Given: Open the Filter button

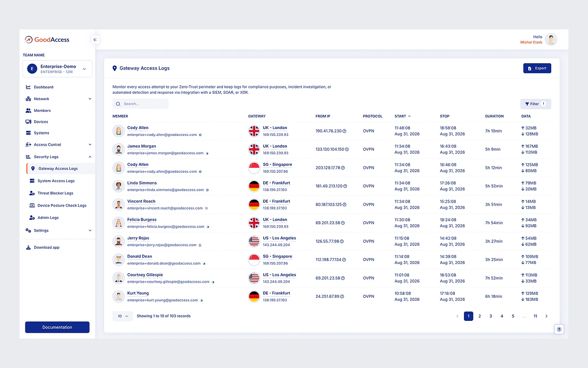Looking at the screenshot, I should pyautogui.click(x=536, y=104).
